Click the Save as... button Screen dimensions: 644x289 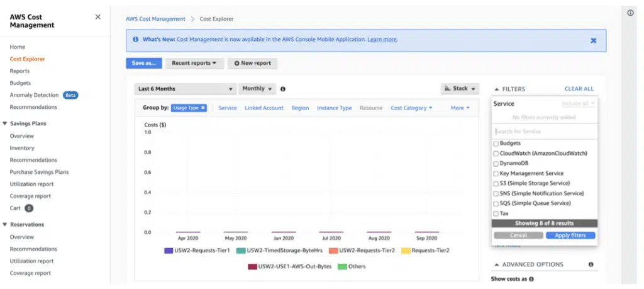click(144, 64)
